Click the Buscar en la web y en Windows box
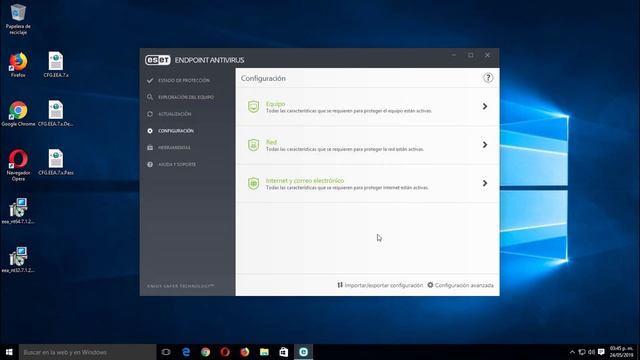Image resolution: width=640 pixels, height=360 pixels. pos(87,352)
